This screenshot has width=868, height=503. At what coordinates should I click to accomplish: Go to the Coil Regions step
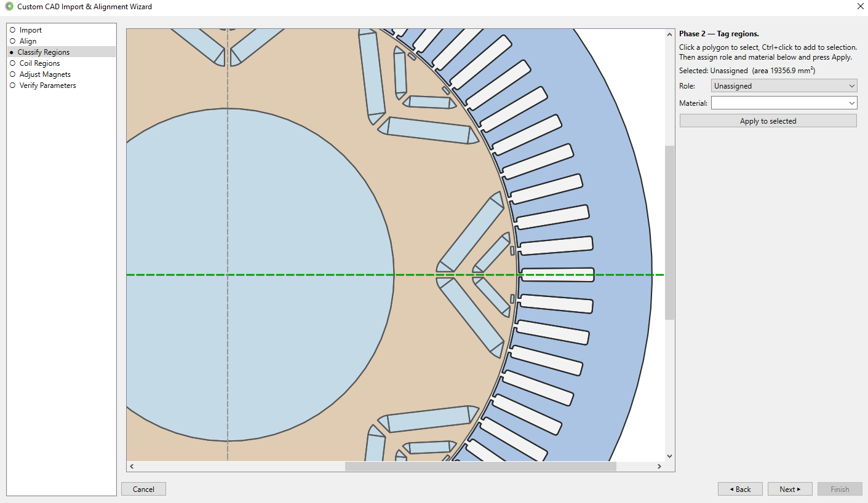39,63
